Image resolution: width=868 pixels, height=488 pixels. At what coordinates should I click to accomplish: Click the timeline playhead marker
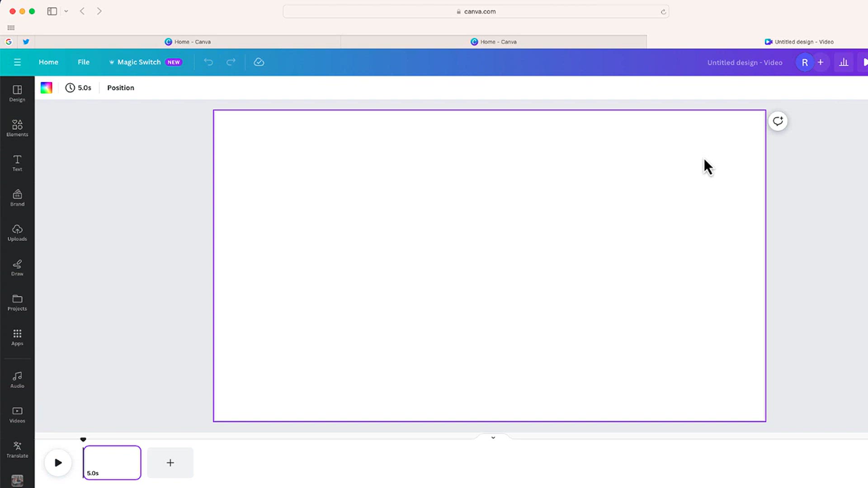point(83,439)
